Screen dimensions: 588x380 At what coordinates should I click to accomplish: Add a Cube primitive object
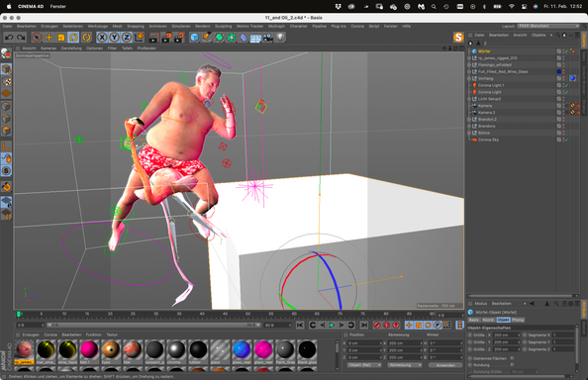194,37
